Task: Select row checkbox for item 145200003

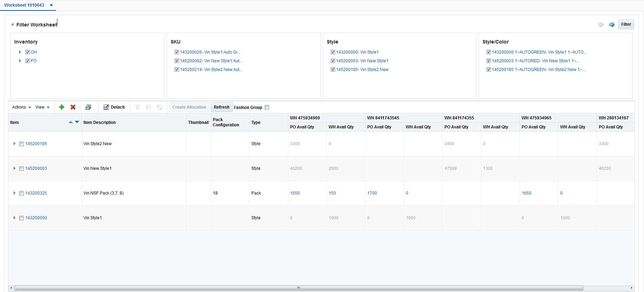Action: point(21,168)
